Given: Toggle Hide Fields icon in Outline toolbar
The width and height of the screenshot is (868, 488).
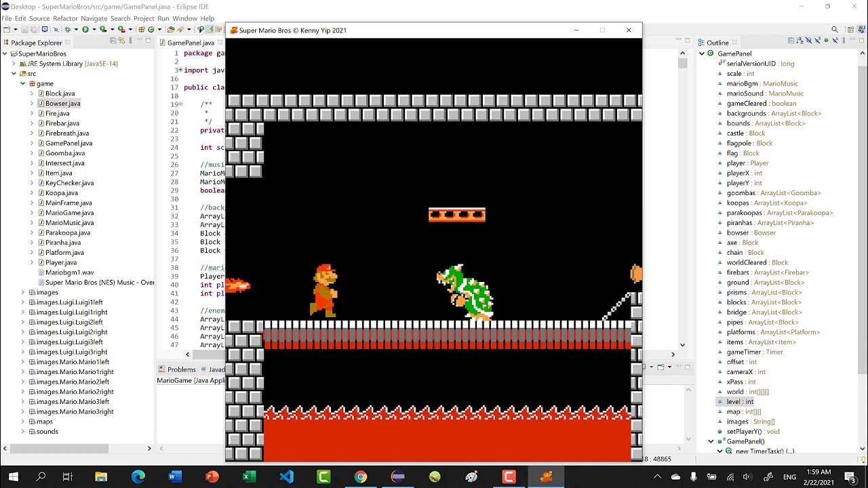Looking at the screenshot, I should coord(808,41).
